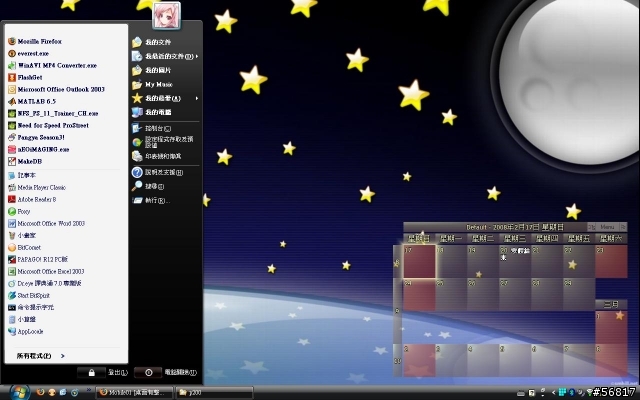Switch to the Mozilla Firefox taskbar window

[134, 393]
